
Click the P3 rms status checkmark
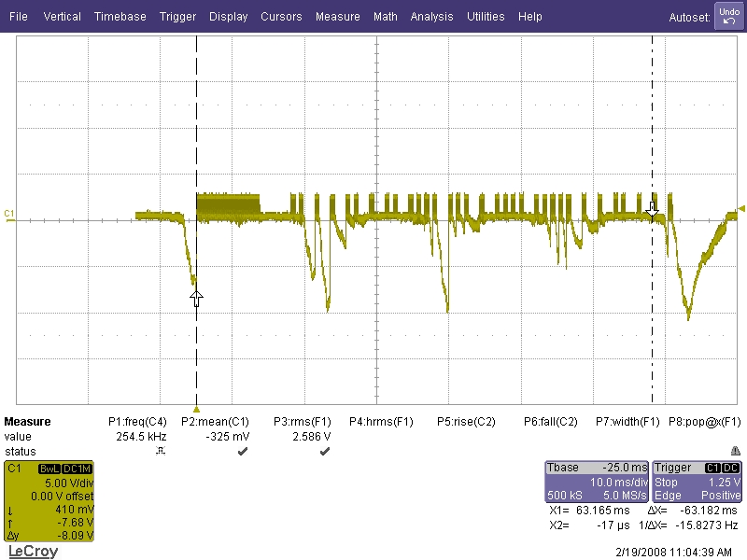click(324, 452)
